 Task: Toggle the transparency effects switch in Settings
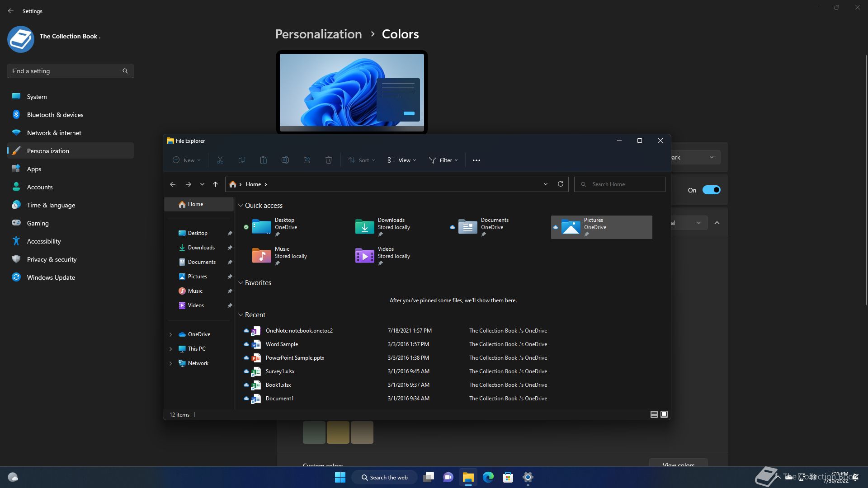[711, 190]
